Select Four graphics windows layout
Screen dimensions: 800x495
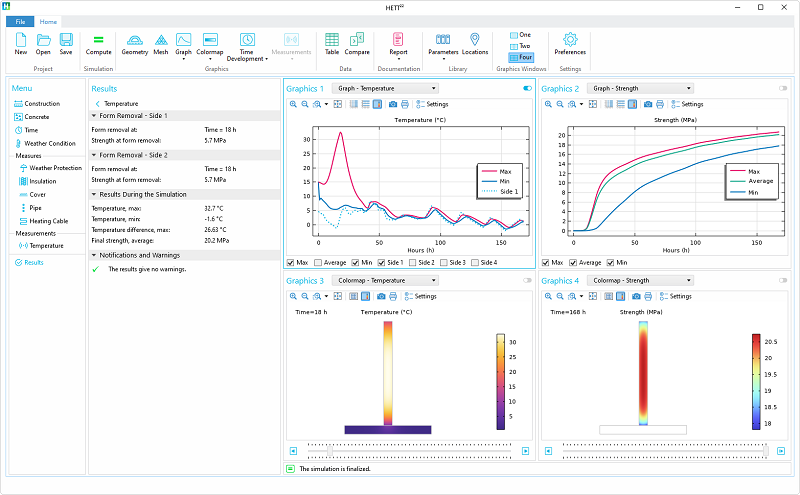click(521, 57)
